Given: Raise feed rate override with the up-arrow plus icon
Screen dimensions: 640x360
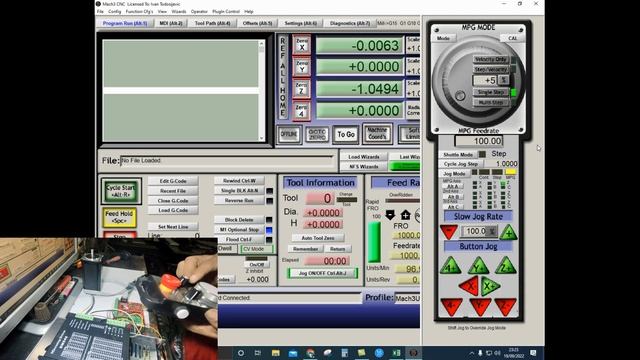Looking at the screenshot, I should (405, 215).
